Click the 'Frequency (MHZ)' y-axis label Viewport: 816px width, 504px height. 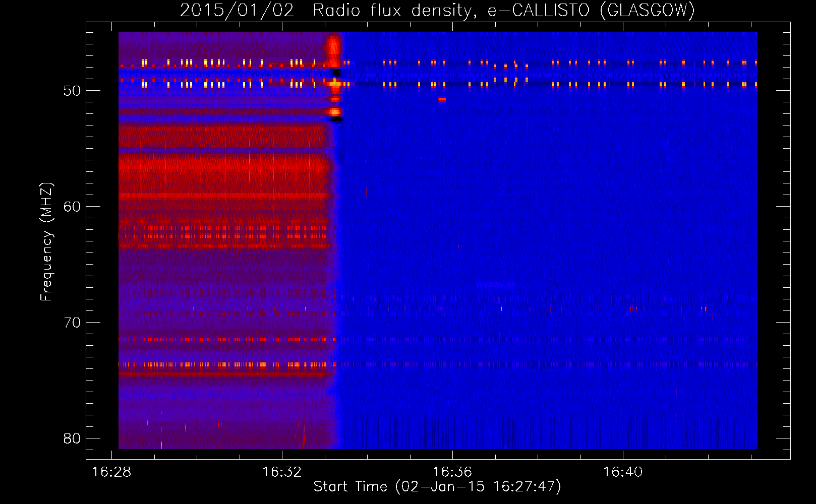pyautogui.click(x=46, y=242)
